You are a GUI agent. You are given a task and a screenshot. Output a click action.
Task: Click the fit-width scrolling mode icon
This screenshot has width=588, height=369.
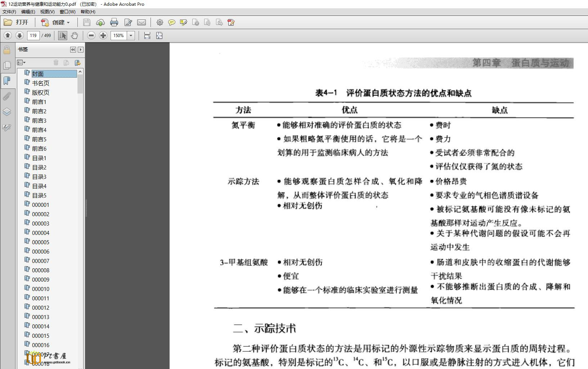click(x=147, y=35)
